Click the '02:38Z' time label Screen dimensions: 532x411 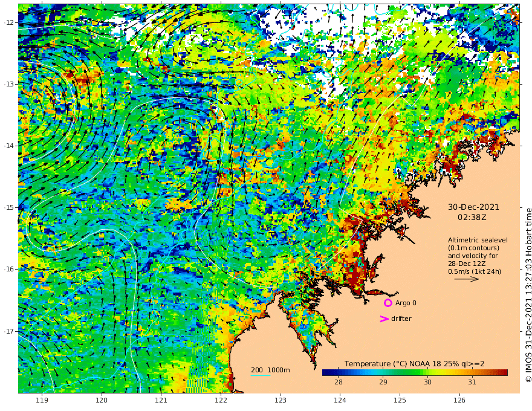coord(472,218)
